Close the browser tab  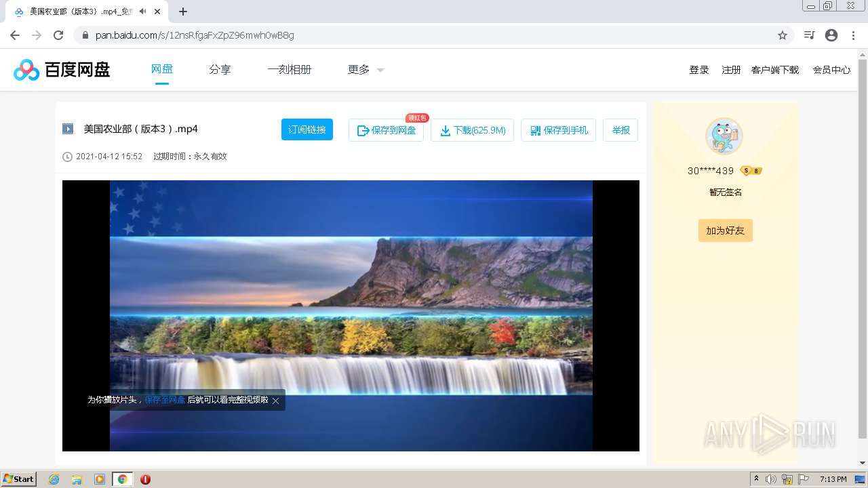(x=158, y=12)
